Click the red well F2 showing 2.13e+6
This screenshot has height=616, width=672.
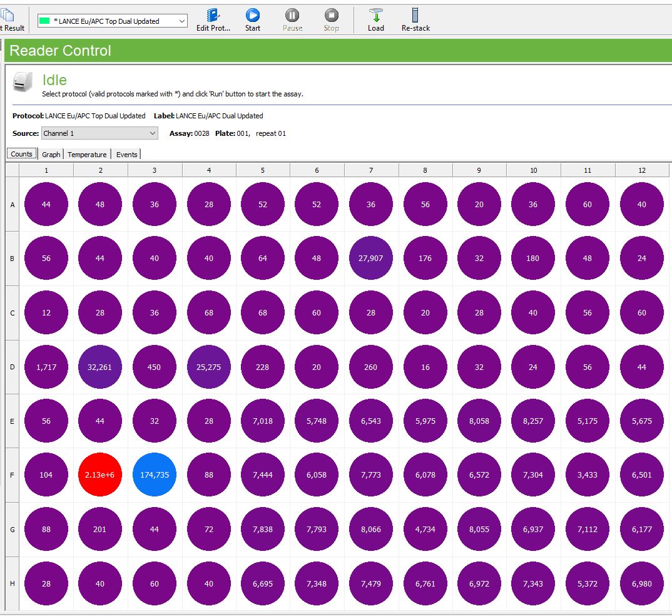[x=100, y=475]
